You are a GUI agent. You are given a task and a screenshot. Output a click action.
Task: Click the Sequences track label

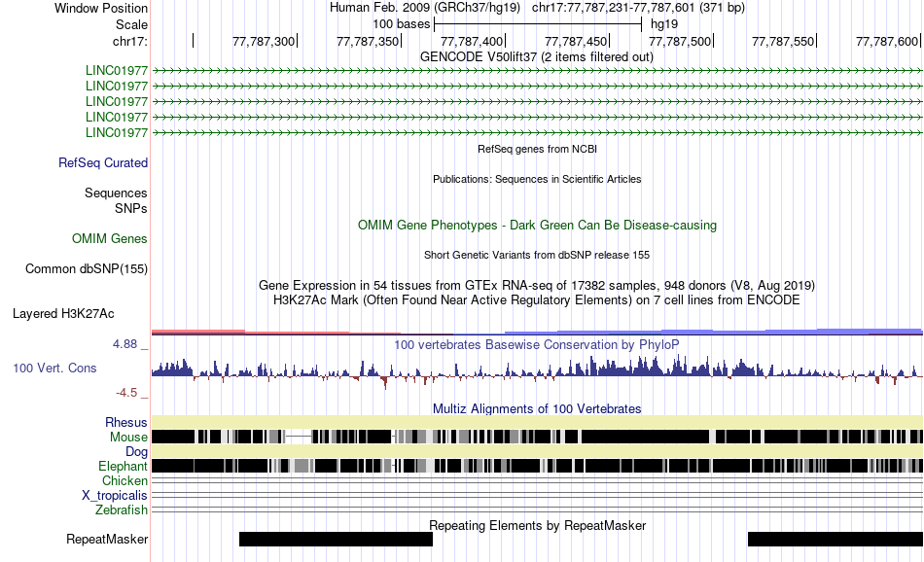point(116,193)
